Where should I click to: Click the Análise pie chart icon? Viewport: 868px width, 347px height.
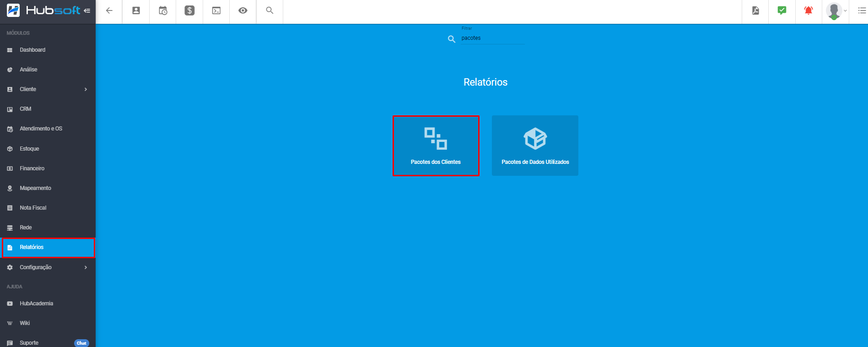[x=10, y=70]
